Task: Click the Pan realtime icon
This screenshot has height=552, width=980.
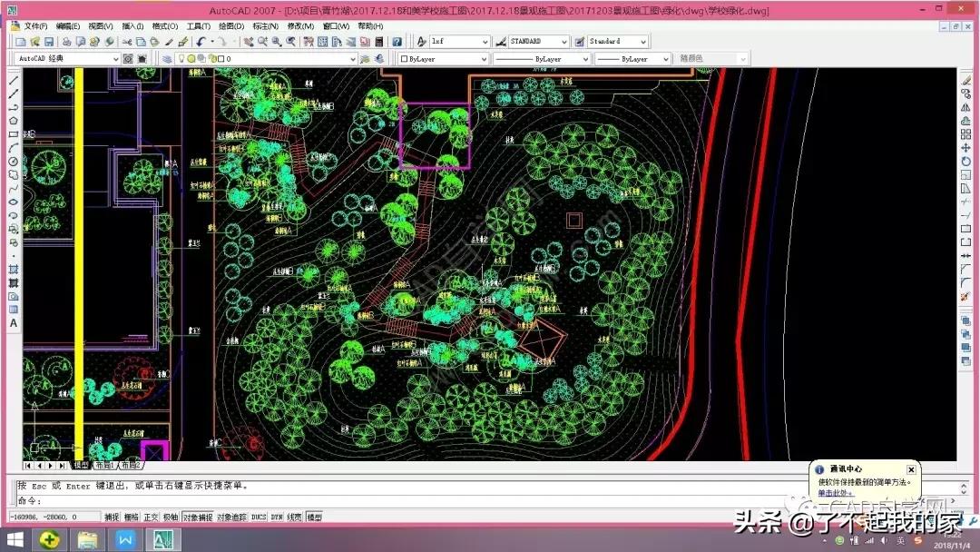Action: click(x=248, y=42)
